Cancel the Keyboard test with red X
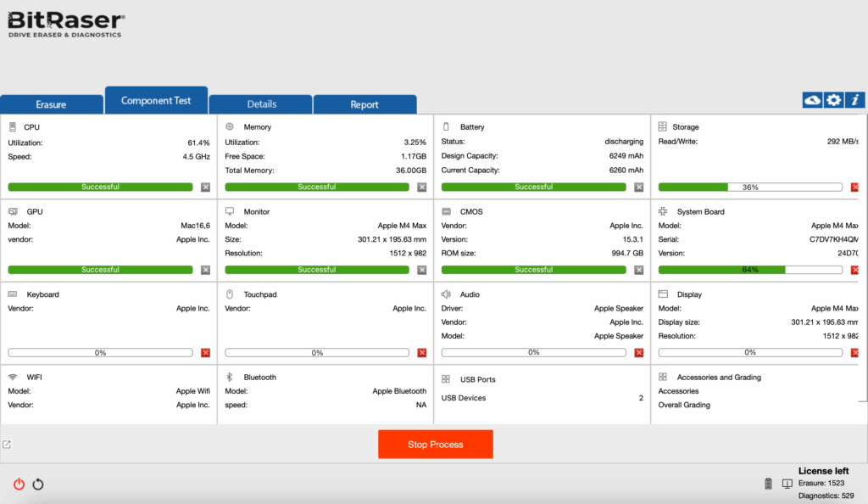The height and width of the screenshot is (504, 868). [205, 352]
